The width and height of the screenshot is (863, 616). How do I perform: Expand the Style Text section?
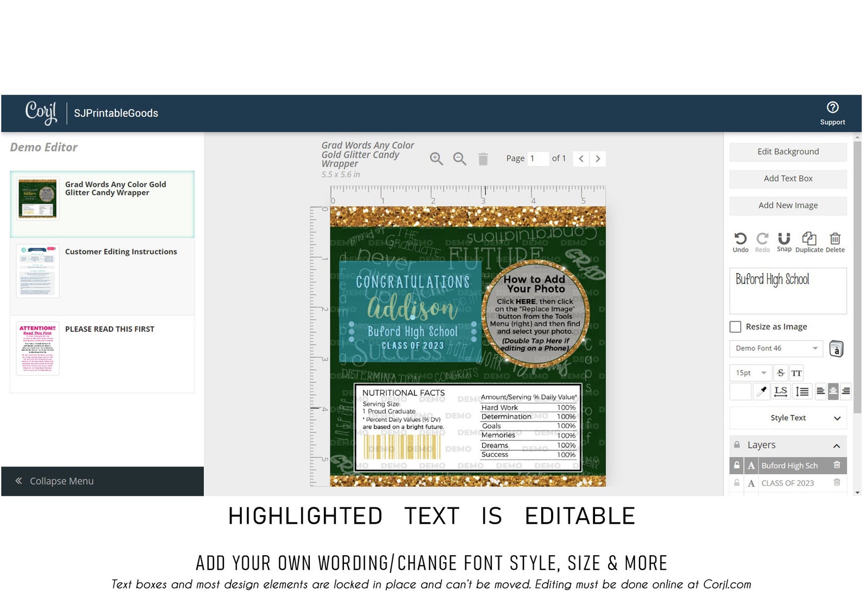pos(788,418)
